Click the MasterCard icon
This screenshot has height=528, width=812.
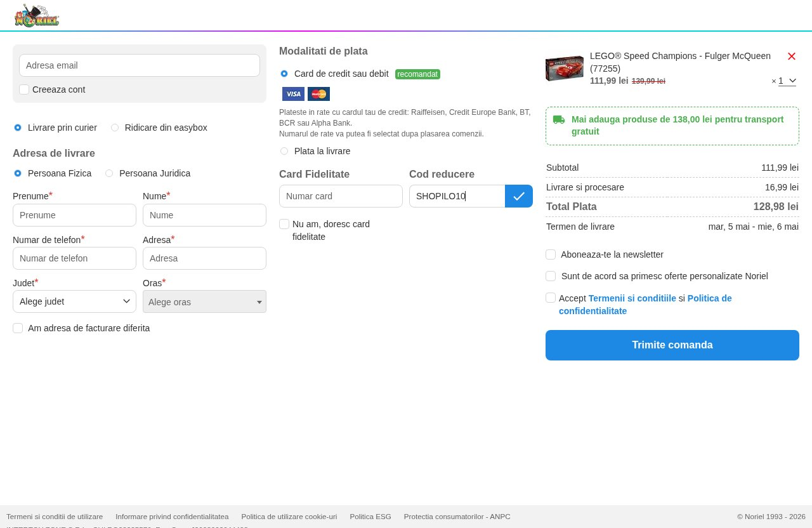point(318,94)
